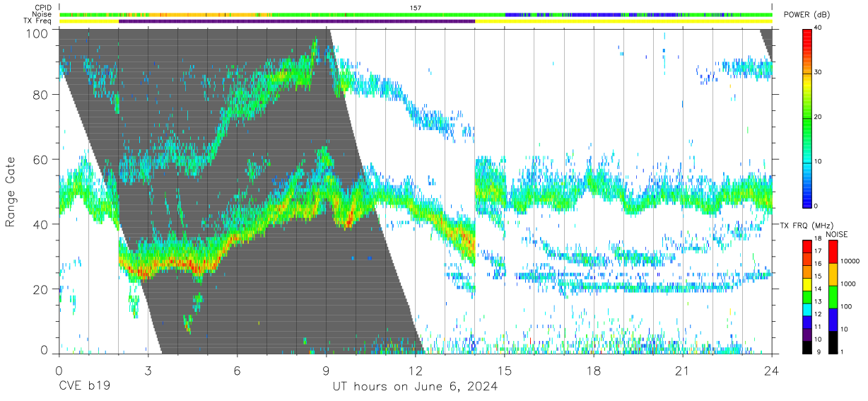Click the '24' hour tick on the time axis
This screenshot has width=868, height=401.
773,370
